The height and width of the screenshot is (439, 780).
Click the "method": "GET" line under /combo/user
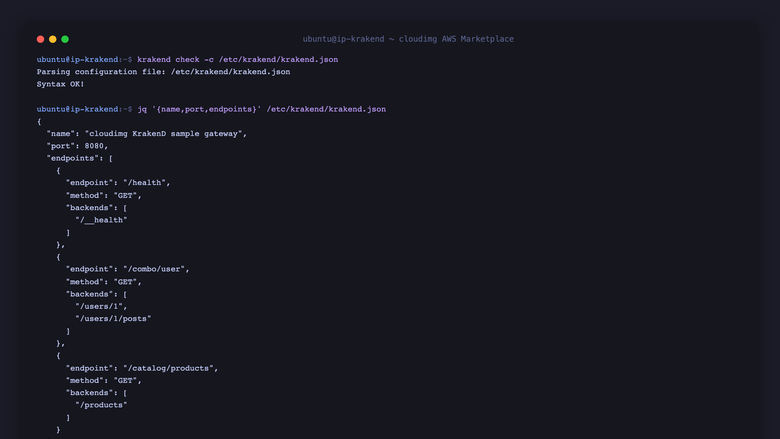point(103,282)
